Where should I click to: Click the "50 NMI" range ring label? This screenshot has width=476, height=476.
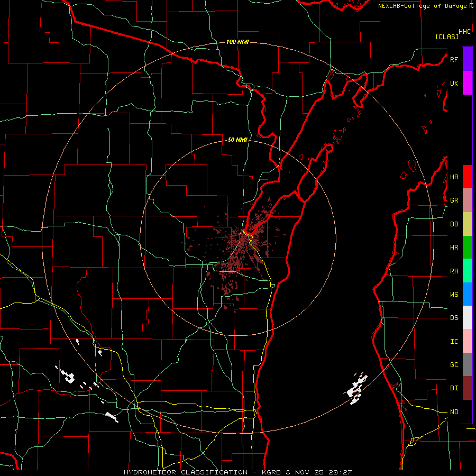[x=237, y=140]
